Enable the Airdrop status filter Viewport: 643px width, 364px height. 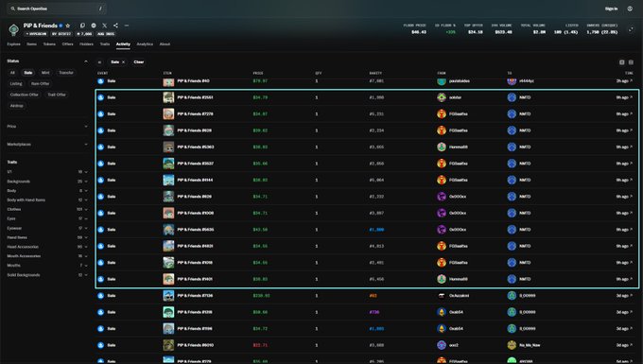click(x=17, y=106)
